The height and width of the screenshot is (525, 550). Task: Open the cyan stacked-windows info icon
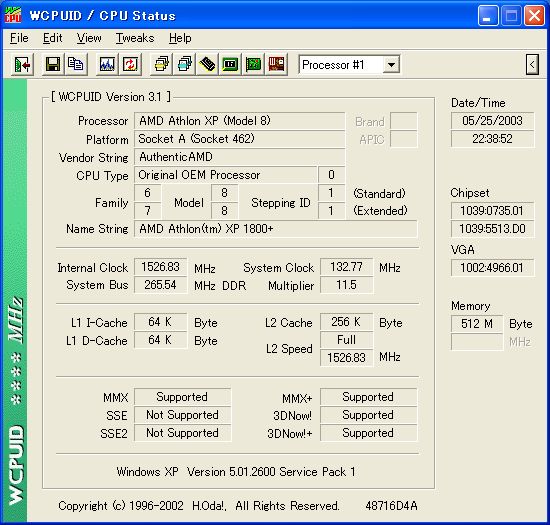click(x=185, y=65)
